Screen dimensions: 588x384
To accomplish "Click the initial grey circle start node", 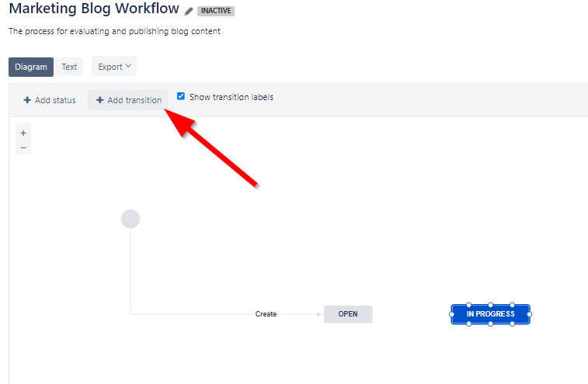I will pos(130,219).
